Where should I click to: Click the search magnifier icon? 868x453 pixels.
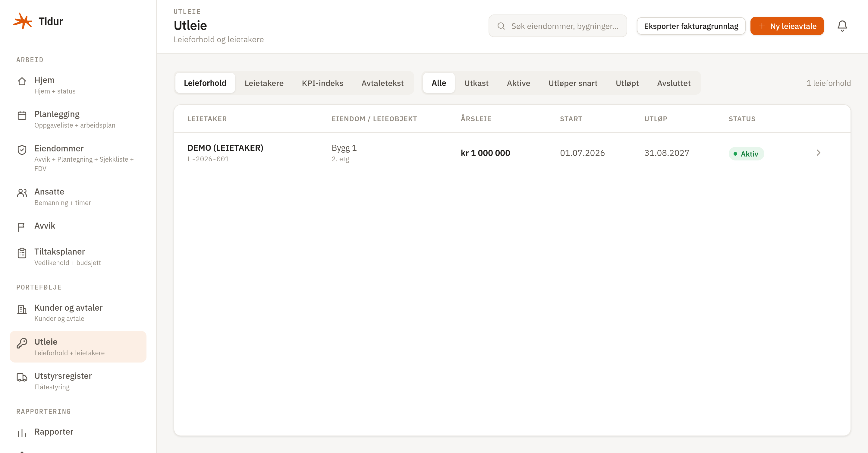tap(501, 26)
